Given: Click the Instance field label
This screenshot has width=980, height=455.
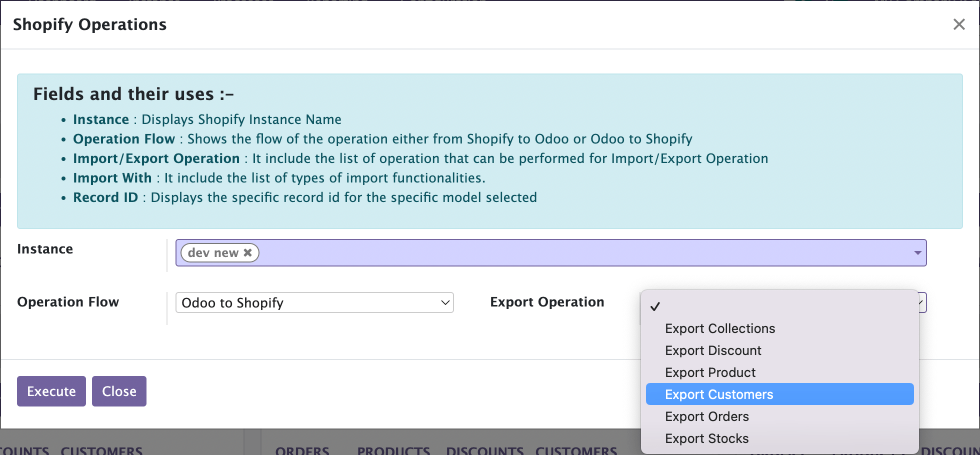Looking at the screenshot, I should 45,249.
